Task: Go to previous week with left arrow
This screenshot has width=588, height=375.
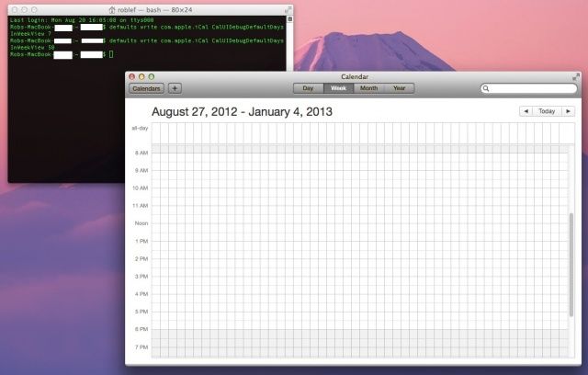Action: (526, 111)
